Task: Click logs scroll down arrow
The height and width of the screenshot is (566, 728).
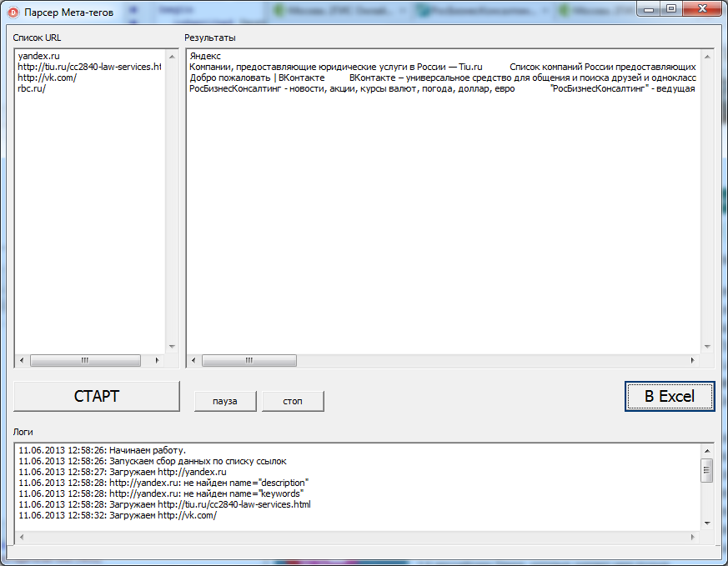Action: (x=707, y=523)
